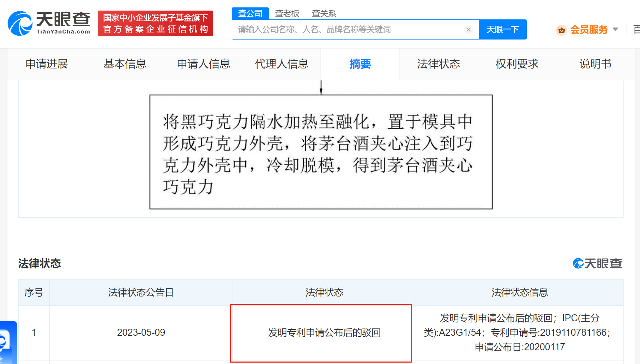
Task: Open the 申请人信息 tab
Action: [204, 64]
